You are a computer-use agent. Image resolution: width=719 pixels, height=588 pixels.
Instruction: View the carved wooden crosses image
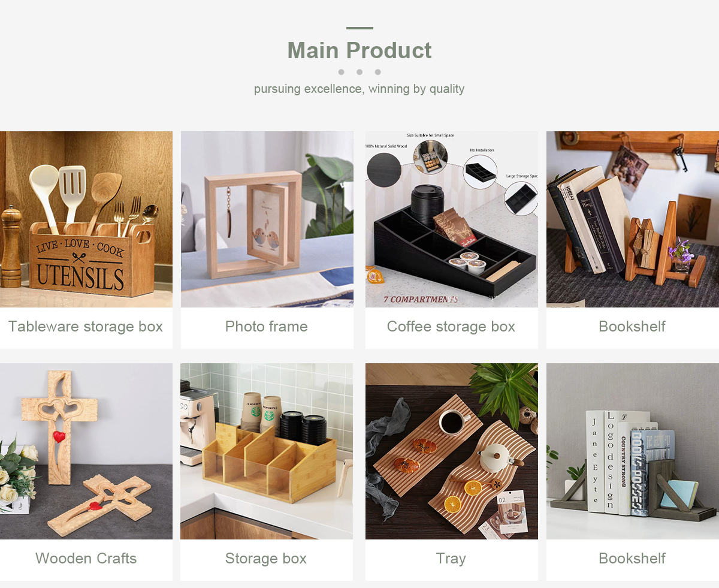[x=86, y=451]
